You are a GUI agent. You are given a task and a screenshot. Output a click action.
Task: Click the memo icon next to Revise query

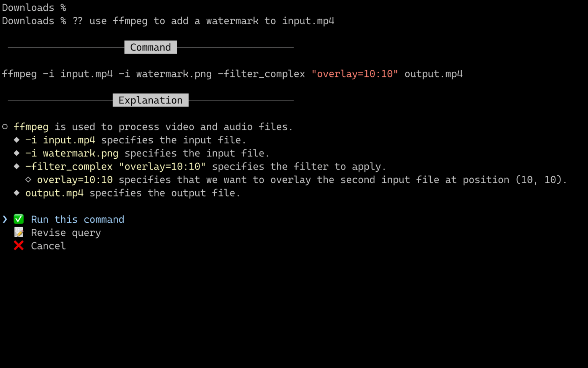pos(18,232)
